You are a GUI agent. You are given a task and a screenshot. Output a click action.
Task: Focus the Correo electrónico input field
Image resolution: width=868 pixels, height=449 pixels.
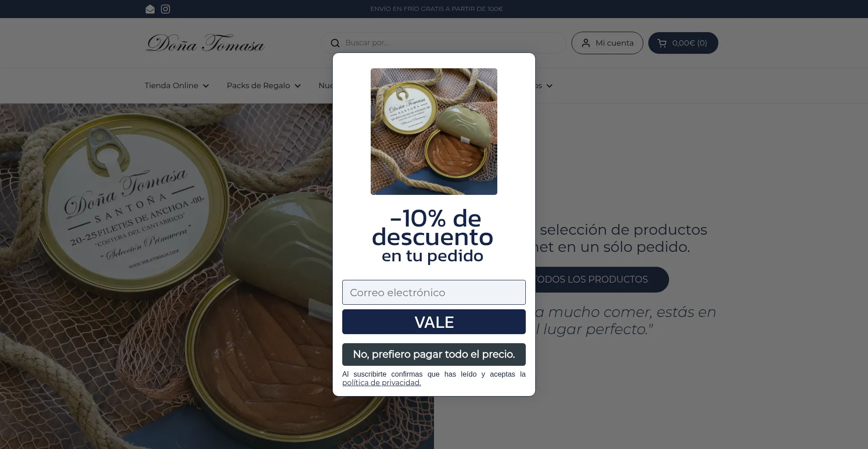point(434,293)
